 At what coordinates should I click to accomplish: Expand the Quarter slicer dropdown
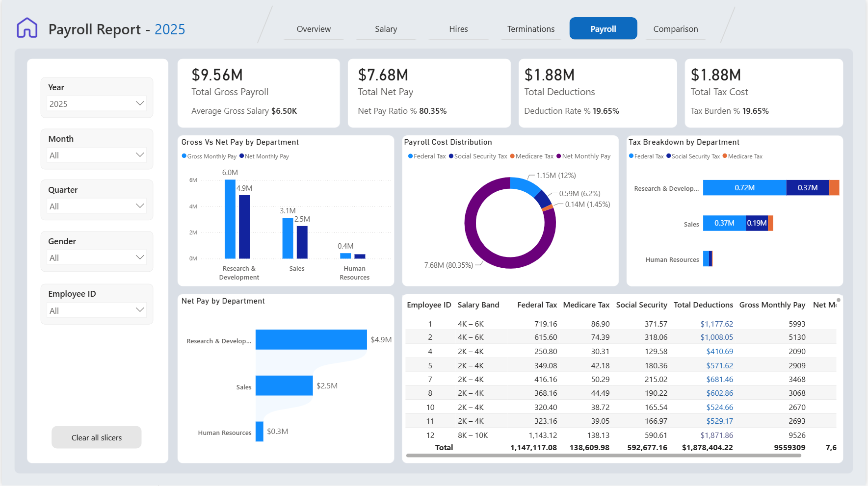[x=97, y=206]
